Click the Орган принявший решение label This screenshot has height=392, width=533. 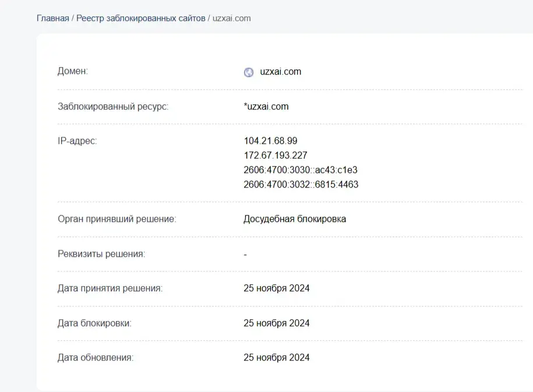(x=117, y=219)
